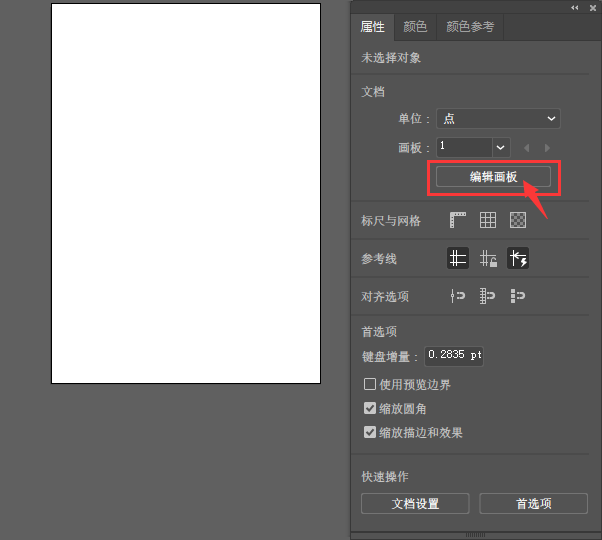Show rulers icon in 标尺与网格 row

click(x=458, y=220)
